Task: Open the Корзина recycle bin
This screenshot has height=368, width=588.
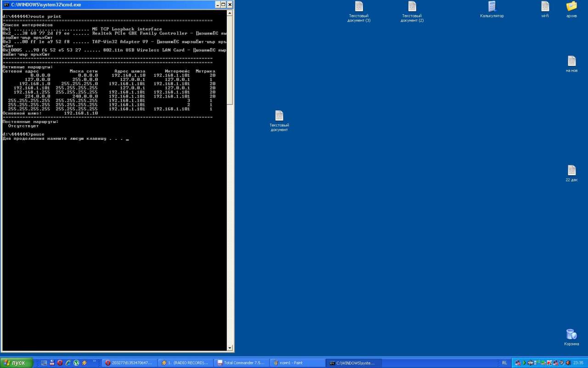Action: pos(571,337)
